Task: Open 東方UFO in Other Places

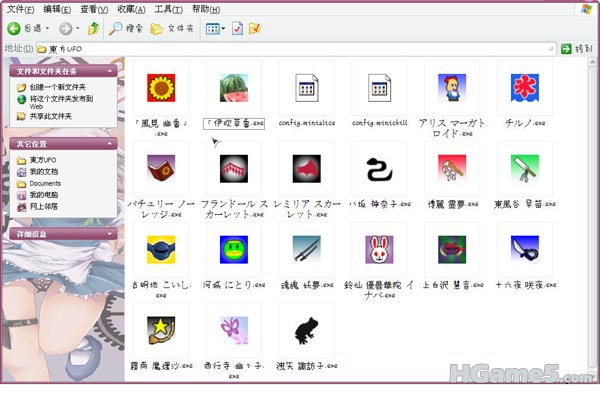Action: click(x=43, y=160)
